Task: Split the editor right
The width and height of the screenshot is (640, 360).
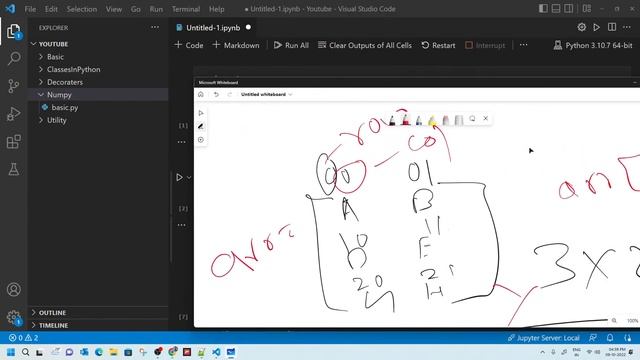Action: coord(612,27)
